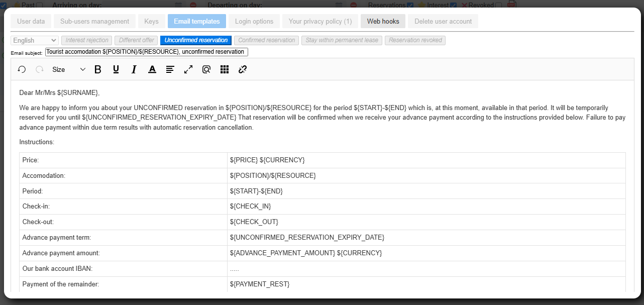Switch to the Login options tab
This screenshot has height=305, width=644.
pyautogui.click(x=254, y=21)
